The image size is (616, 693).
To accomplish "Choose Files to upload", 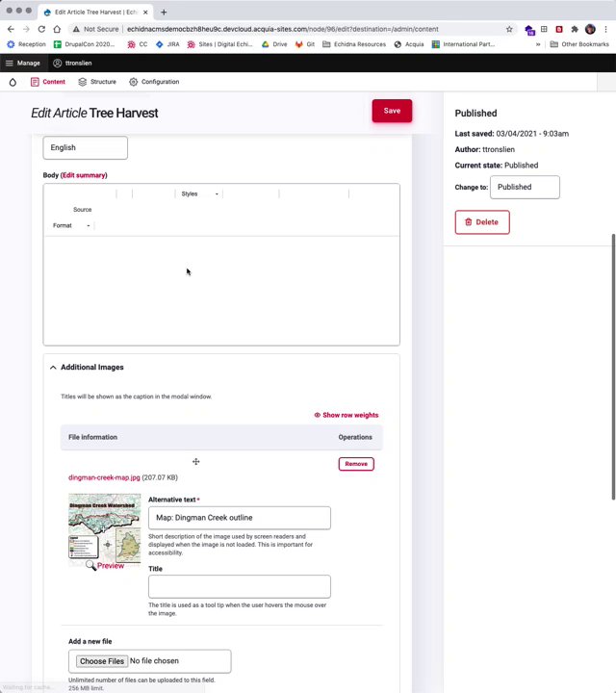I will click(102, 661).
